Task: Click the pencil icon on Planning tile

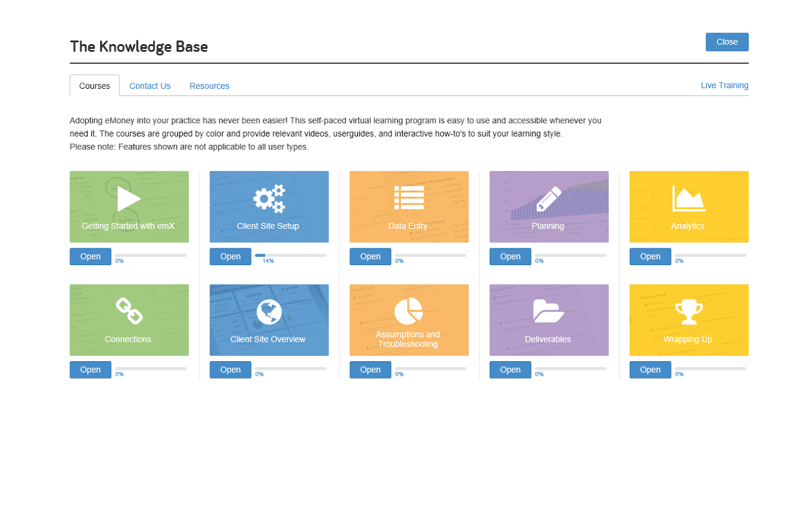Action: pos(548,199)
